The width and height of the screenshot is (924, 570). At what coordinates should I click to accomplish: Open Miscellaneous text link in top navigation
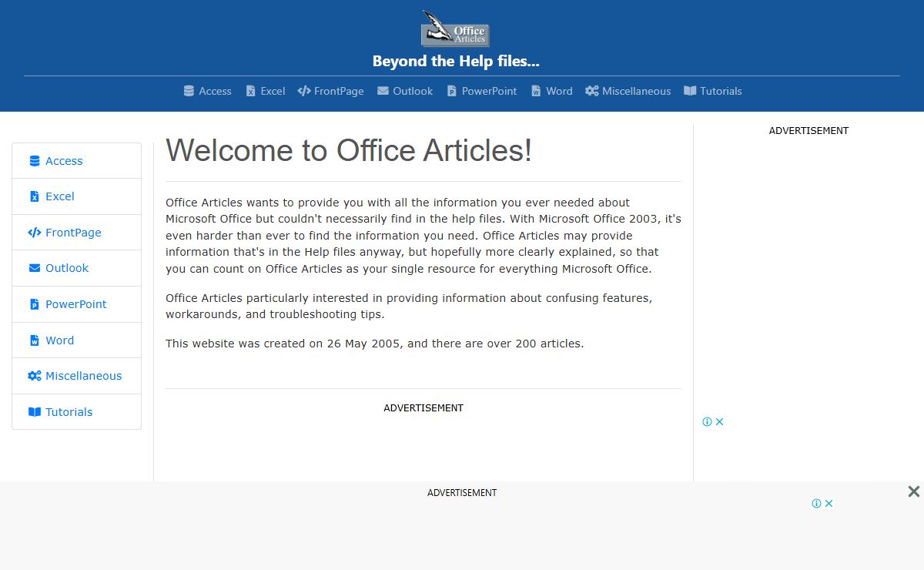[x=636, y=91]
